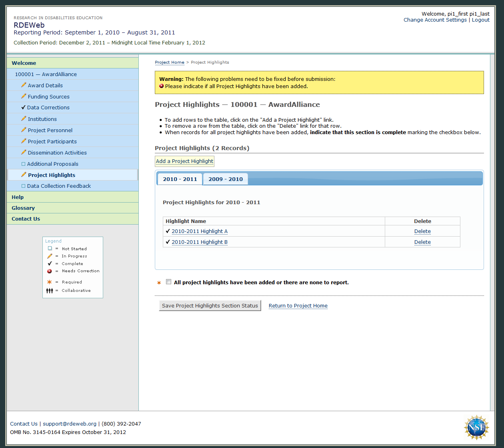Click the red error icon in the warning box
Screen dimensions: 504x448
(x=162, y=86)
